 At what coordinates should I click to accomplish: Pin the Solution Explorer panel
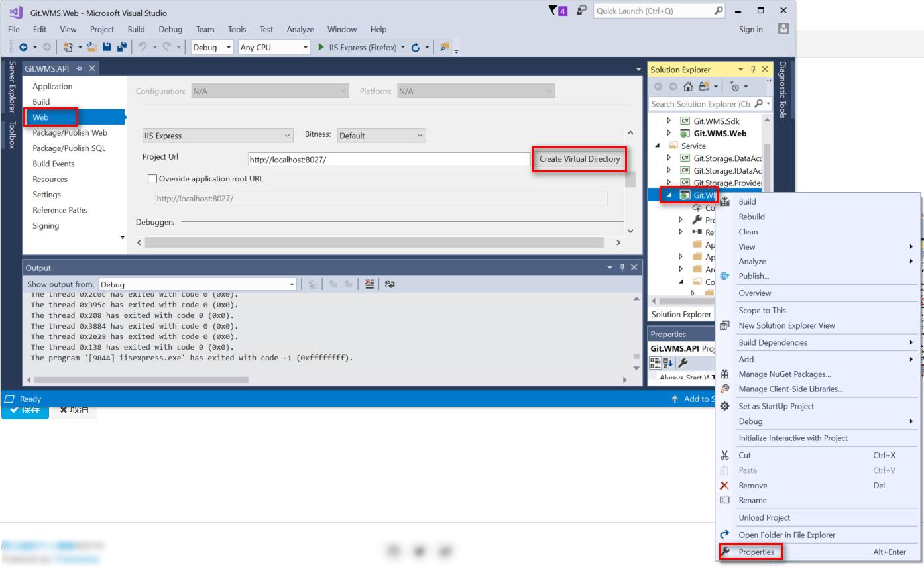(753, 69)
